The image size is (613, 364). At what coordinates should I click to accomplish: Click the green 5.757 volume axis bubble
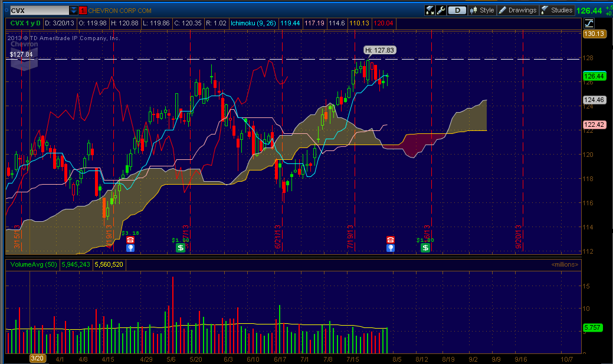[x=592, y=327]
